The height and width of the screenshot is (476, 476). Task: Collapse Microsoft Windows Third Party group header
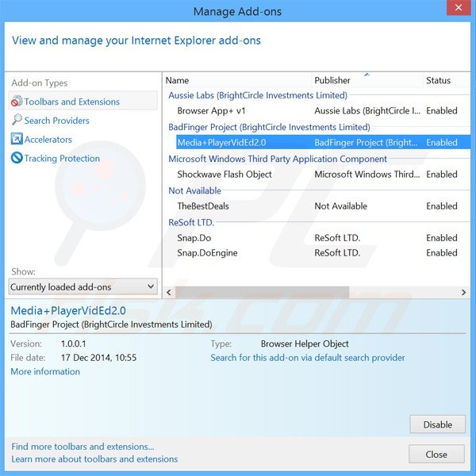click(x=278, y=159)
